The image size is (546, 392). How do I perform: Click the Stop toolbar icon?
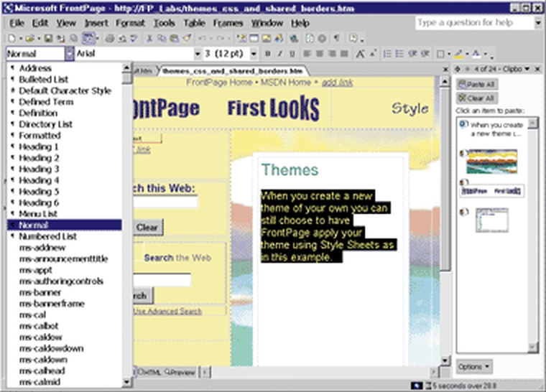point(323,38)
